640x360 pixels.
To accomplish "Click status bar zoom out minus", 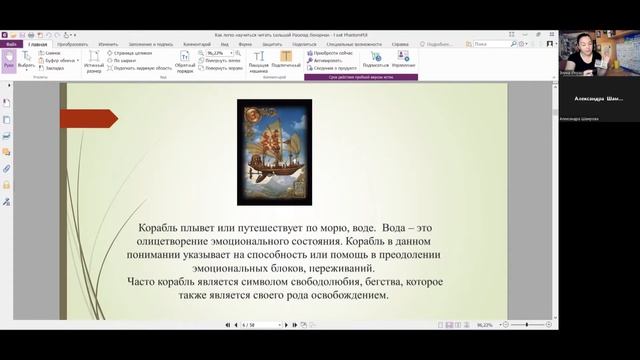I will (x=506, y=324).
